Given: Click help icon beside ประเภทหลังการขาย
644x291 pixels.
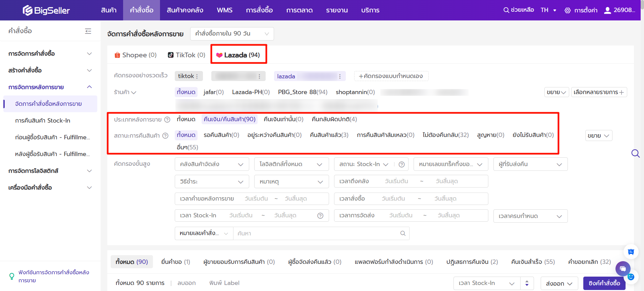Looking at the screenshot, I should pos(167,120).
